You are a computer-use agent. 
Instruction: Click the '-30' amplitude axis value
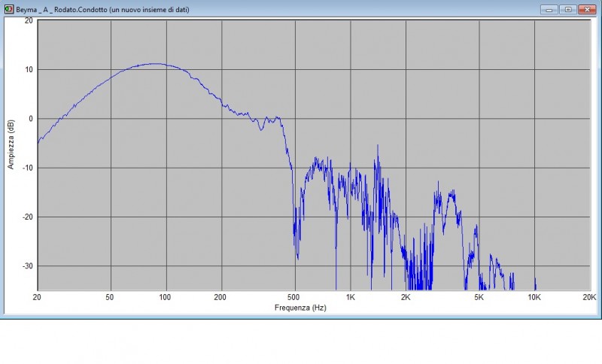pyautogui.click(x=28, y=265)
